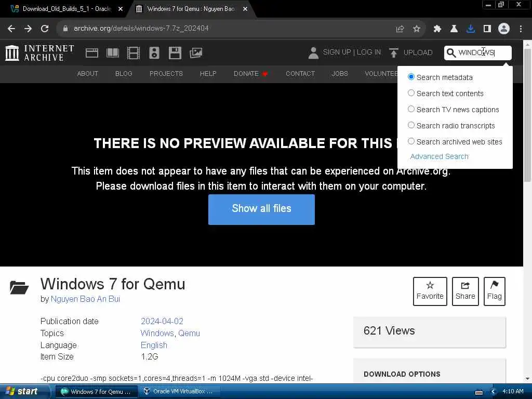532x399 pixels.
Task: Click the browser address bar URL
Action: (141, 29)
